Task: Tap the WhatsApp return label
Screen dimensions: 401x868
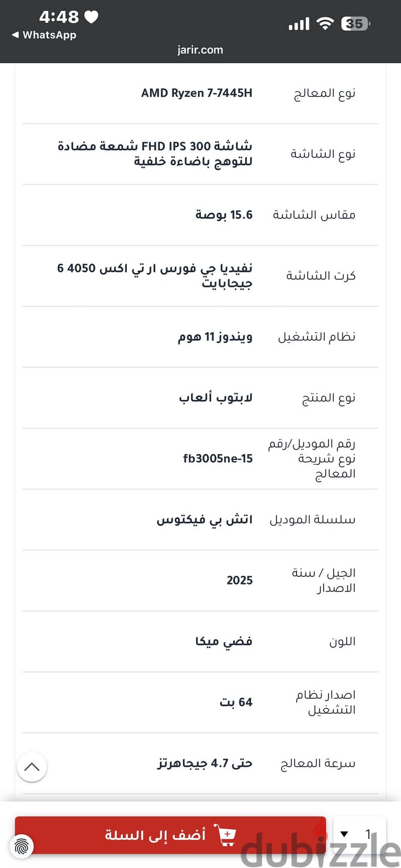Action: coord(49,35)
